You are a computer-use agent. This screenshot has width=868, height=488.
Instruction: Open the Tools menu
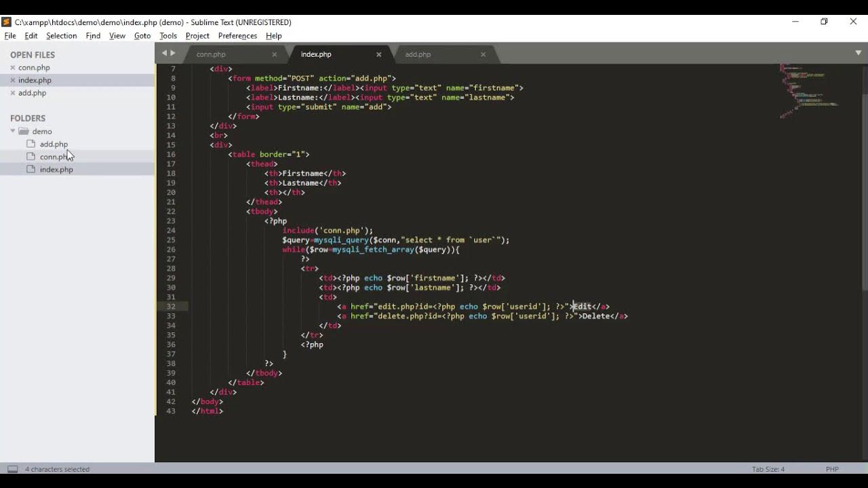168,36
